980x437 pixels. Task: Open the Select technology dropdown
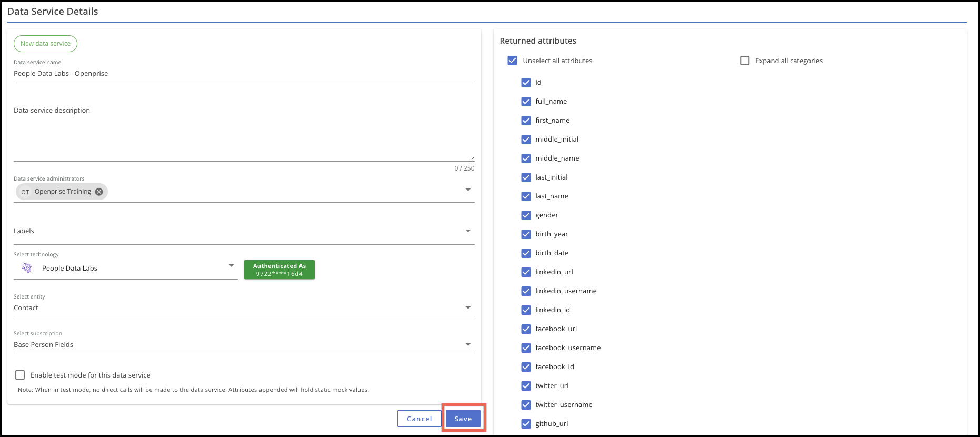tap(126, 268)
